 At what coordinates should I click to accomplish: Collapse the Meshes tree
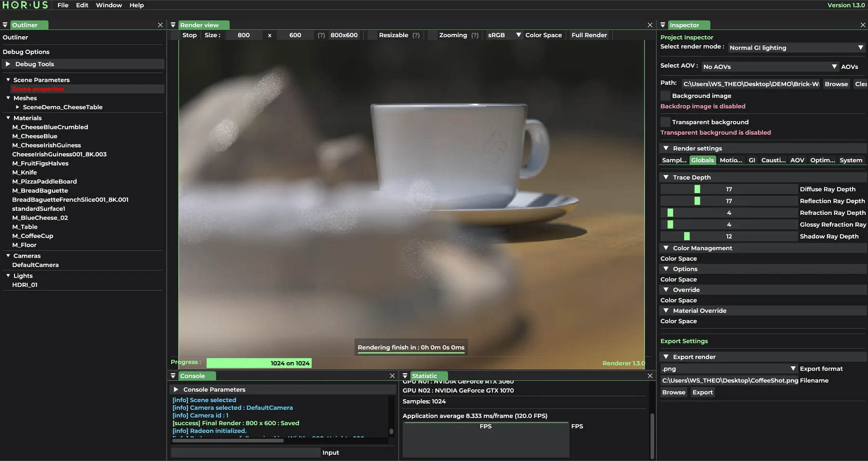tap(8, 98)
